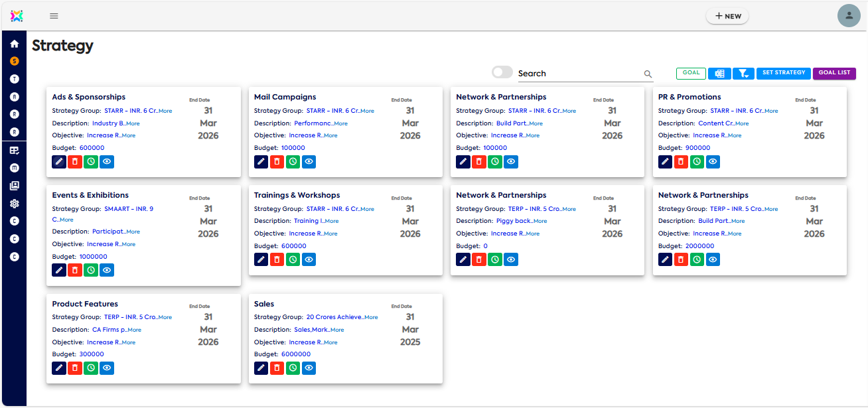View the Events & Exhibitions strategy
Screen dimensions: 868x408
(107, 270)
